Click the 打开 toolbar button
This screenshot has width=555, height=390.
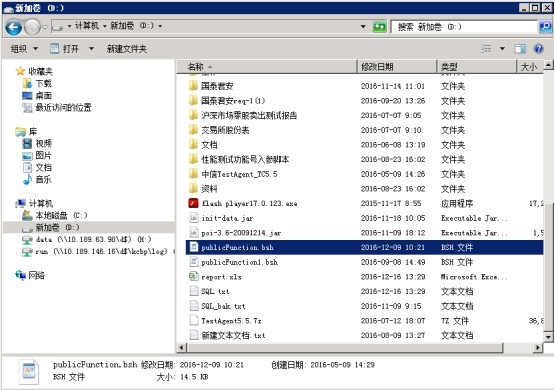(x=65, y=49)
